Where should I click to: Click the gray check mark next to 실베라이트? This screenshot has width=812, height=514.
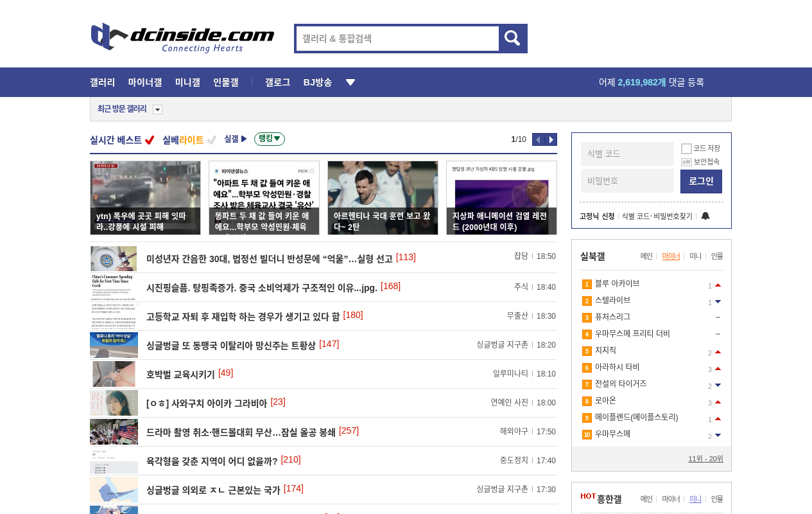pos(212,140)
